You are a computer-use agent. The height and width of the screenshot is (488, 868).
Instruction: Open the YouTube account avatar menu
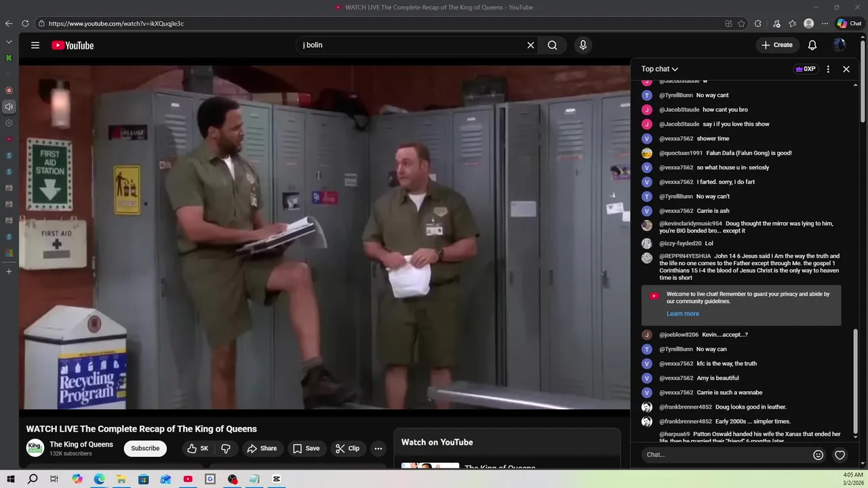840,45
